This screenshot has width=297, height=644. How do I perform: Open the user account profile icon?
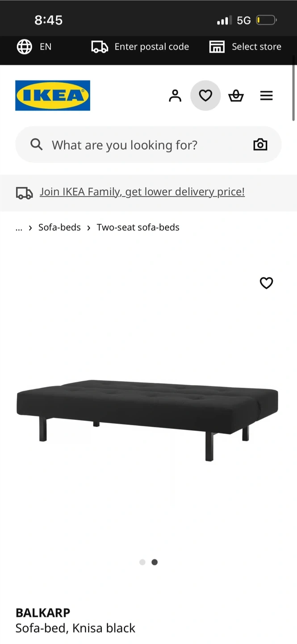click(175, 95)
